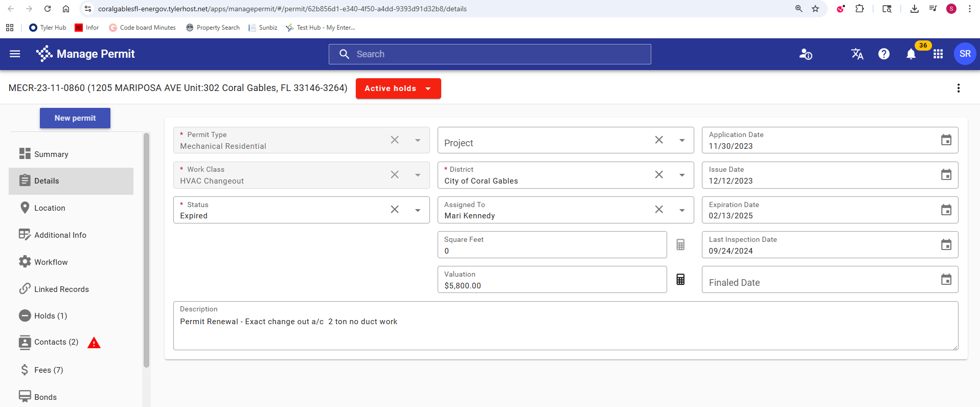Open the page three-dot options menu
The image size is (980, 407).
click(x=958, y=88)
